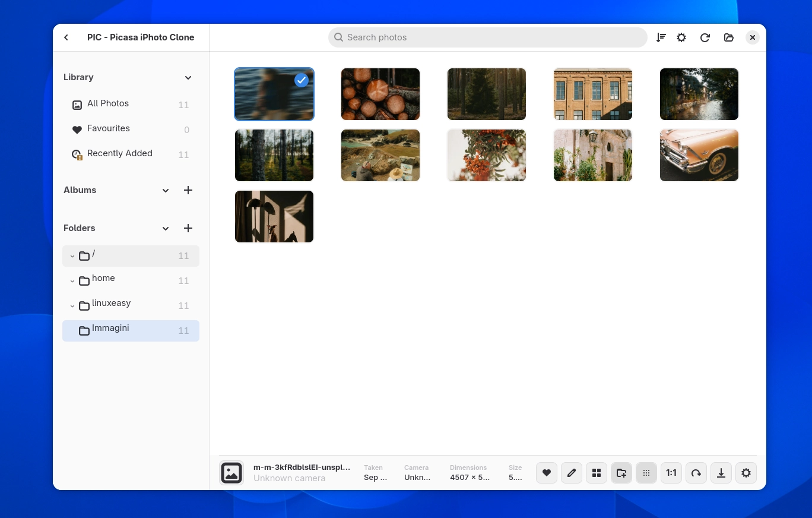The image size is (812, 518).
Task: Select the dark pine forest thumbnail
Action: point(487,94)
